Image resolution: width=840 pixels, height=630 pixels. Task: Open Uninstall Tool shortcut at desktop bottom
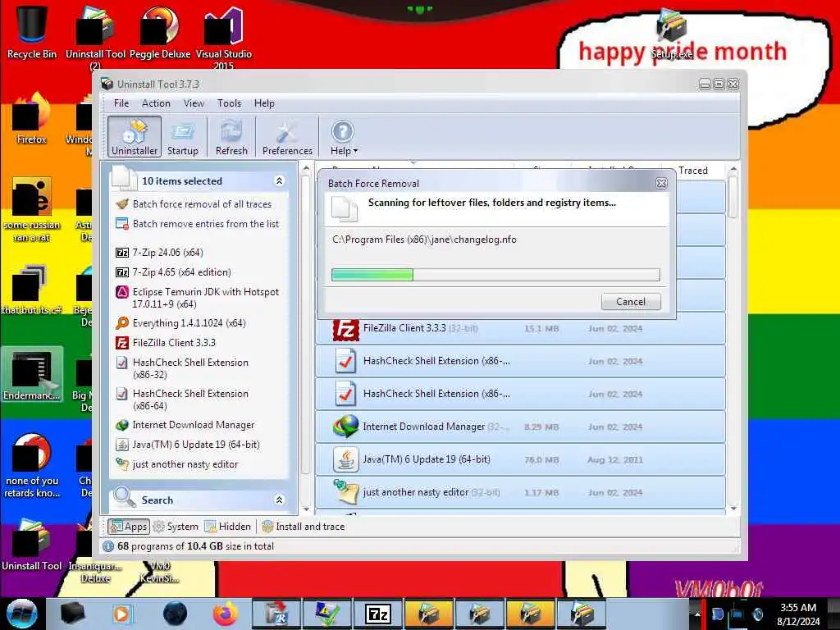coord(32,545)
